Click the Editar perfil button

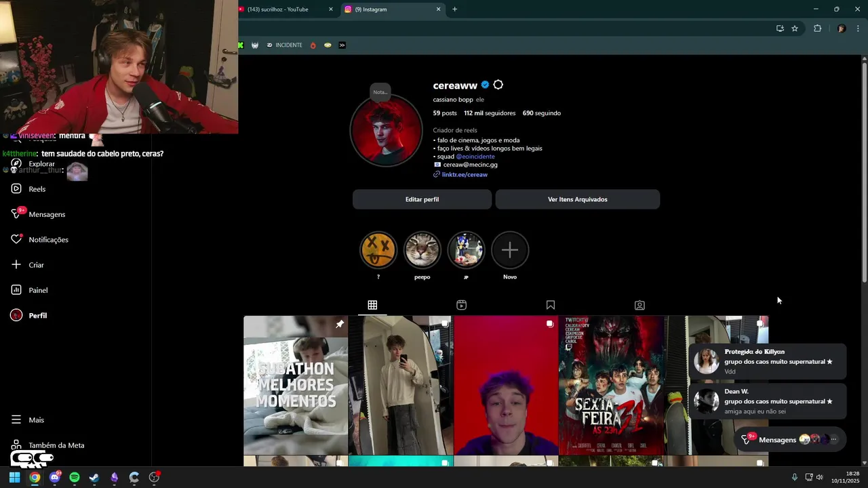[422, 199]
